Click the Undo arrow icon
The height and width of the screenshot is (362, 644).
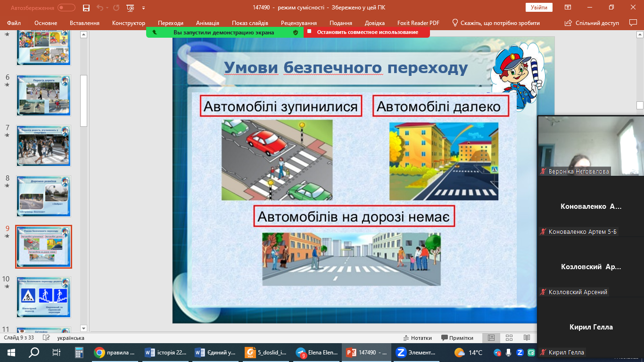point(99,8)
